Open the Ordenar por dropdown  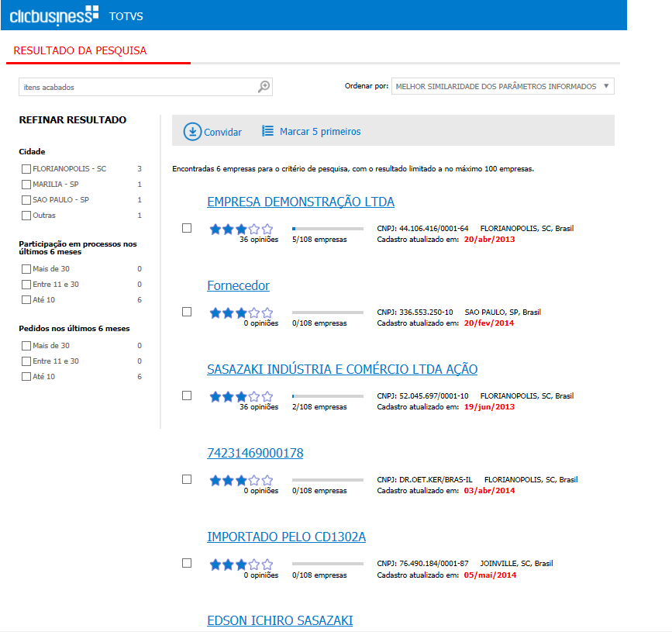[x=503, y=86]
